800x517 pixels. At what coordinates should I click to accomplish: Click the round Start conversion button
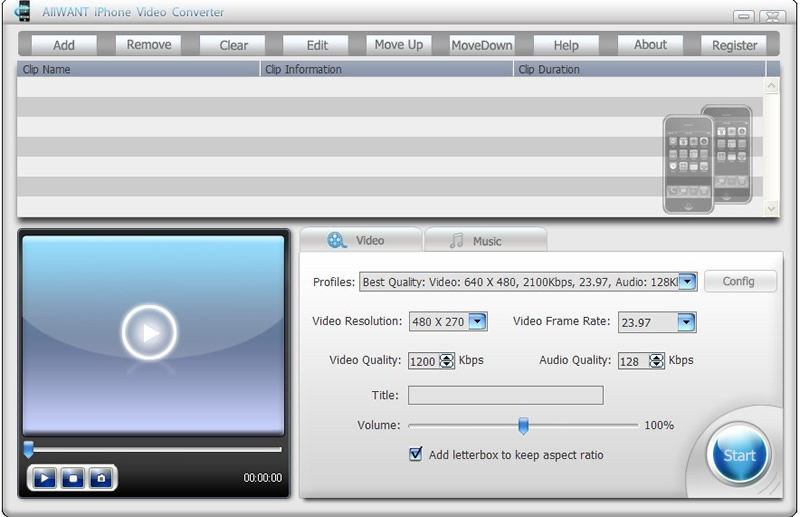coord(739,454)
